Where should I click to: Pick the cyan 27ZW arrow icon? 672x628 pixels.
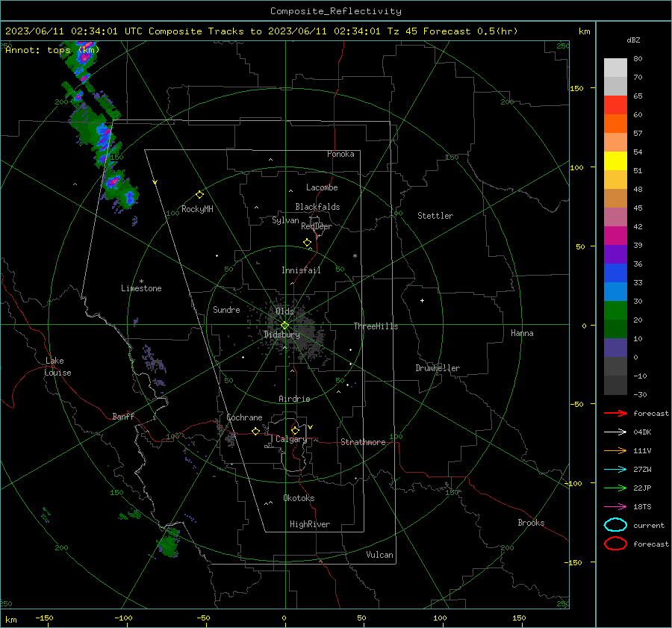[615, 470]
